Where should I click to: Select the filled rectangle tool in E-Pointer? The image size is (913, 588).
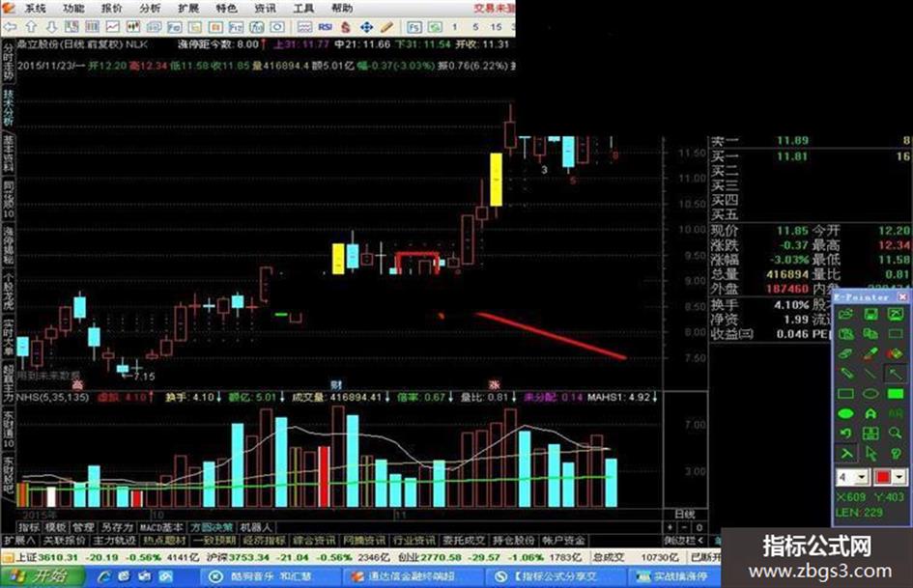pos(896,394)
